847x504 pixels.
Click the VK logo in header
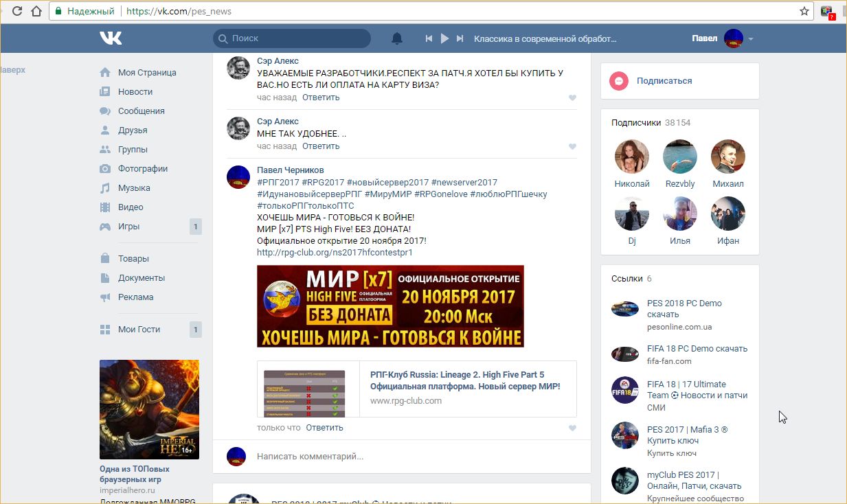[x=111, y=38]
